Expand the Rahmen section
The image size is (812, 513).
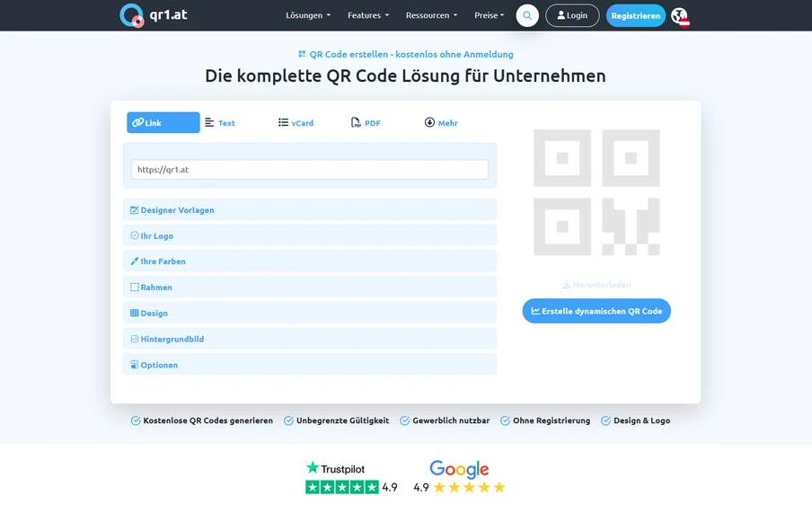(x=310, y=287)
